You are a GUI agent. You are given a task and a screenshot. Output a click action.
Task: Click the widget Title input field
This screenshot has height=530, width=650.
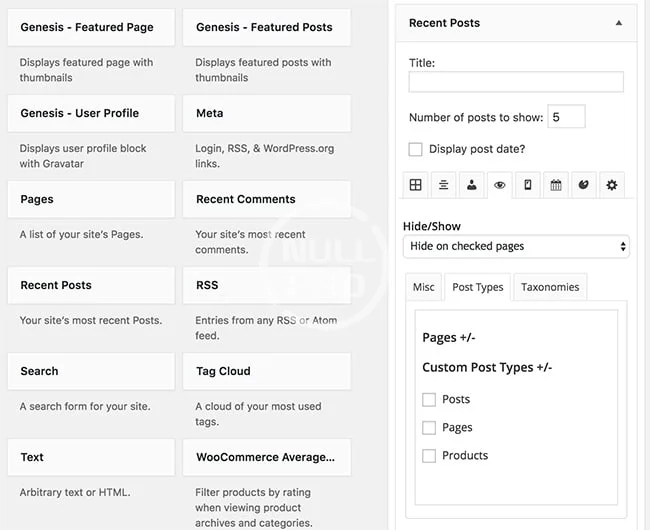coord(516,82)
